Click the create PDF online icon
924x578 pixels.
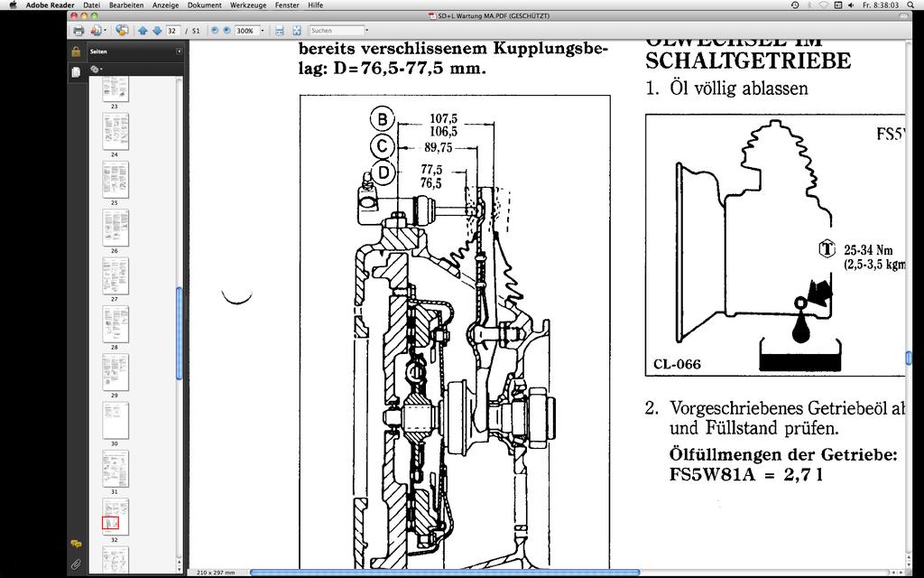click(96, 31)
